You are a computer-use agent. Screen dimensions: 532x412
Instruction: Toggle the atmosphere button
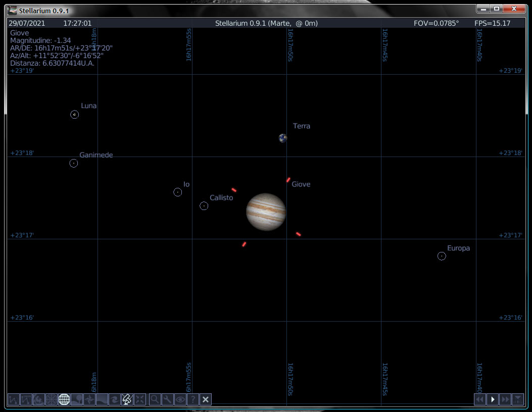tap(102, 399)
